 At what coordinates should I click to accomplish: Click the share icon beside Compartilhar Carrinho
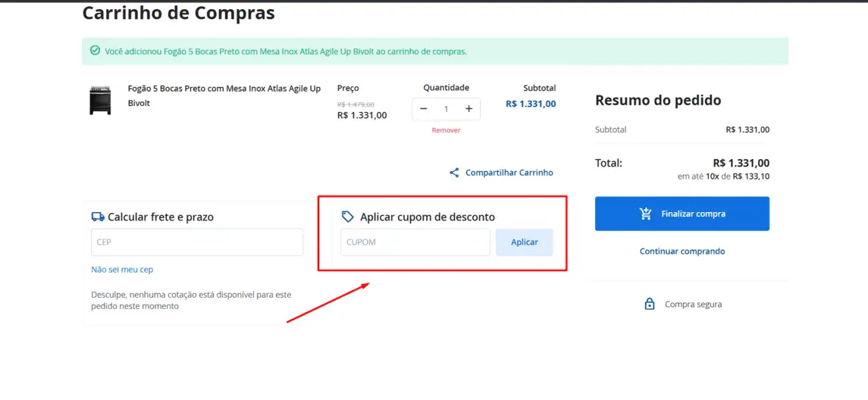click(x=454, y=173)
